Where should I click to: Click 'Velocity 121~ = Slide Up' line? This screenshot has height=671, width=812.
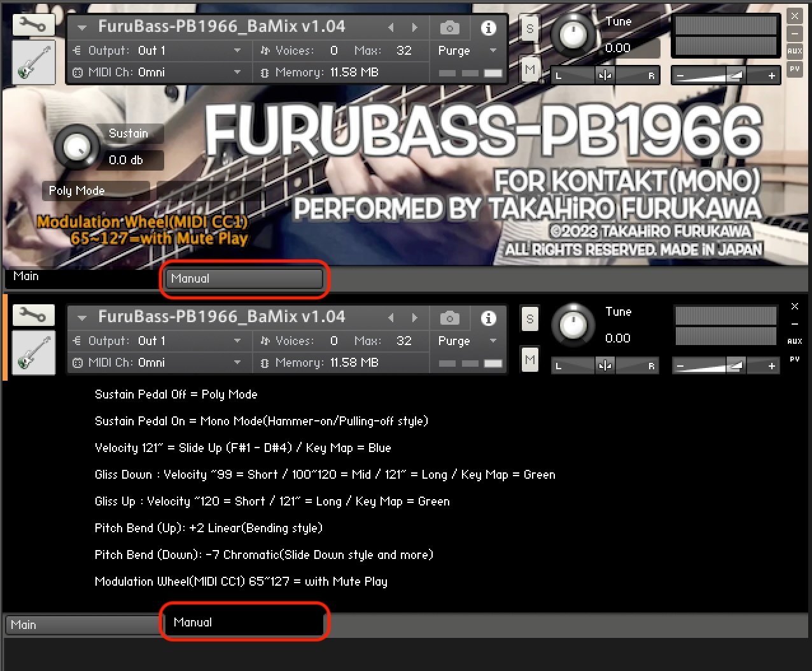[242, 448]
